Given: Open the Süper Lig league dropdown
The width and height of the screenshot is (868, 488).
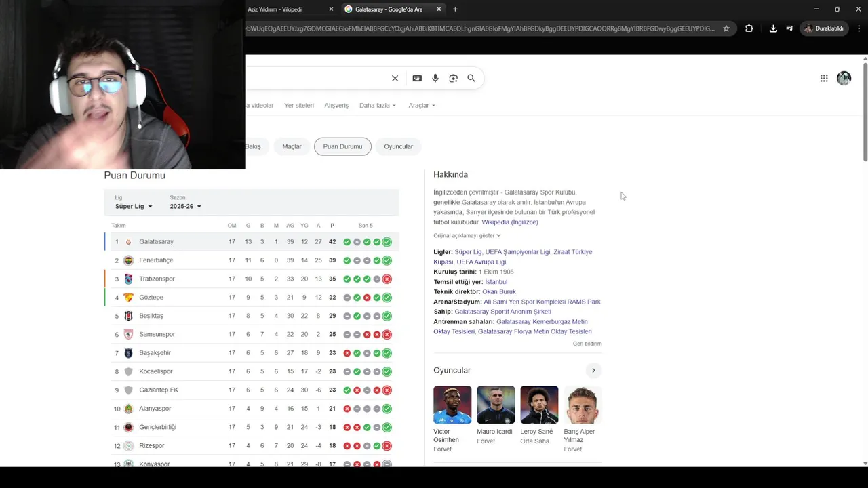Looking at the screenshot, I should tap(134, 206).
